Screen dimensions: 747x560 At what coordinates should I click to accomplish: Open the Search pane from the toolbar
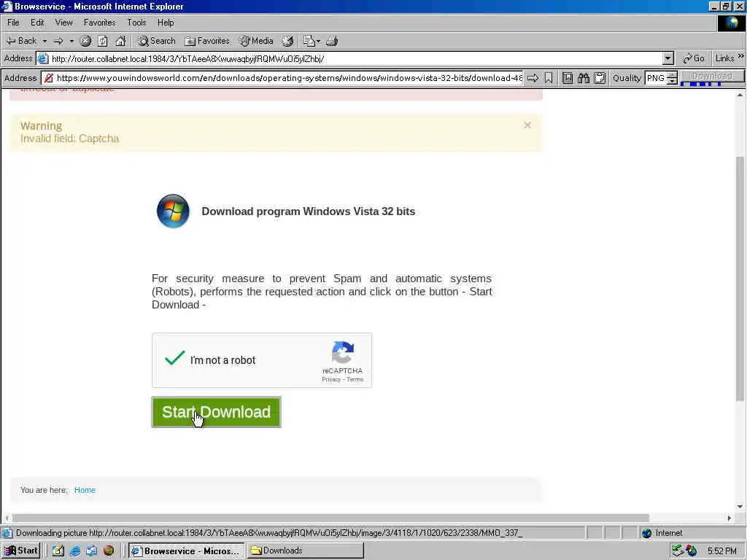pyautogui.click(x=157, y=41)
